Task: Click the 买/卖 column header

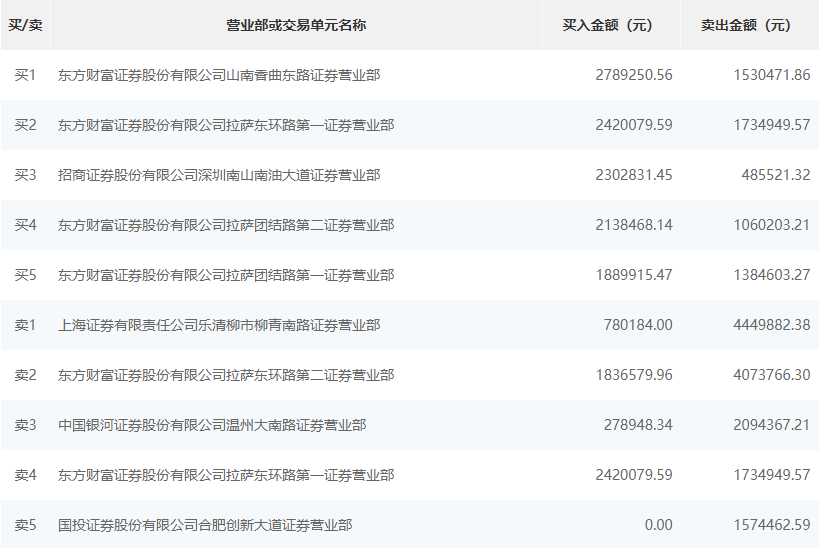Action: point(25,25)
